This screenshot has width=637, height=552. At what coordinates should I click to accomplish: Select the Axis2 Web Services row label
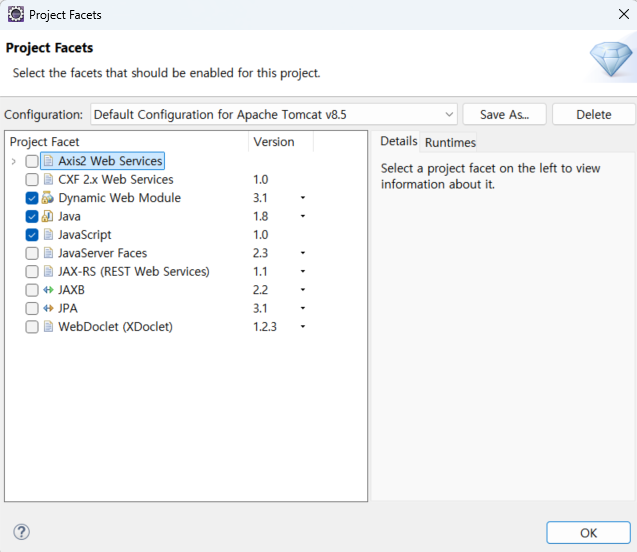coord(110,161)
